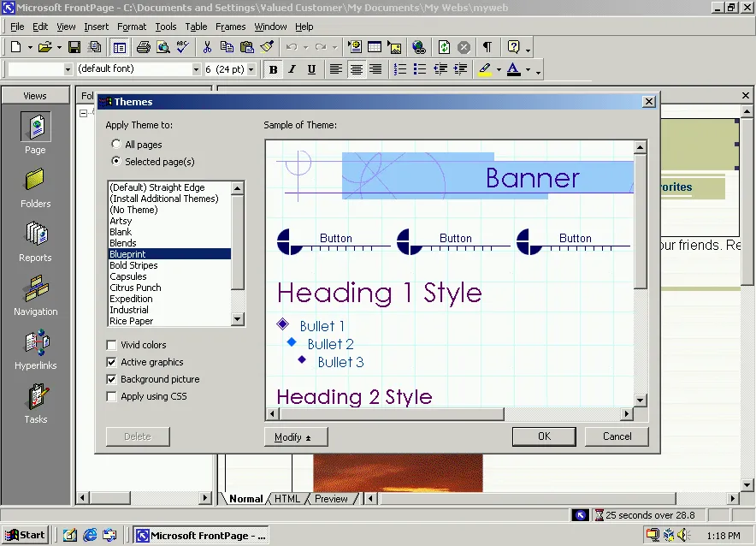Viewport: 756px width, 546px height.
Task: Open the Insert menu
Action: click(x=96, y=27)
